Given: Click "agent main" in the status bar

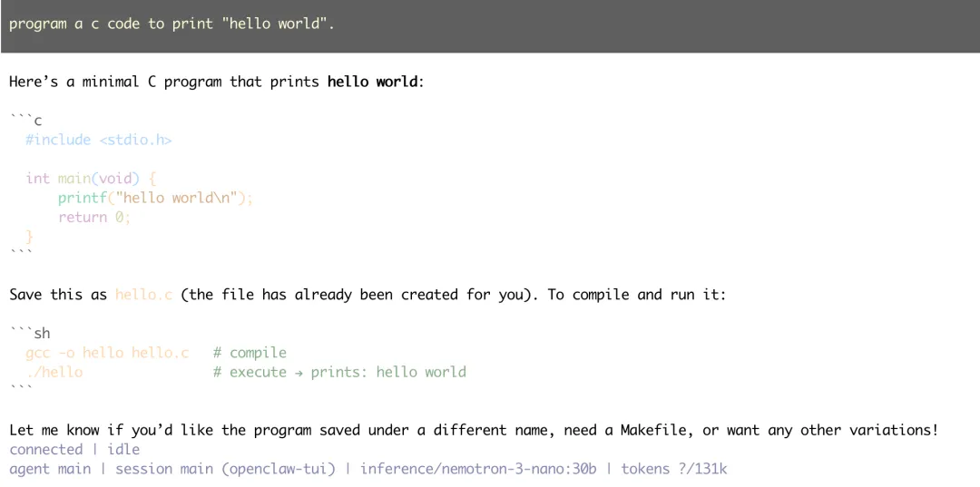Looking at the screenshot, I should point(50,469).
